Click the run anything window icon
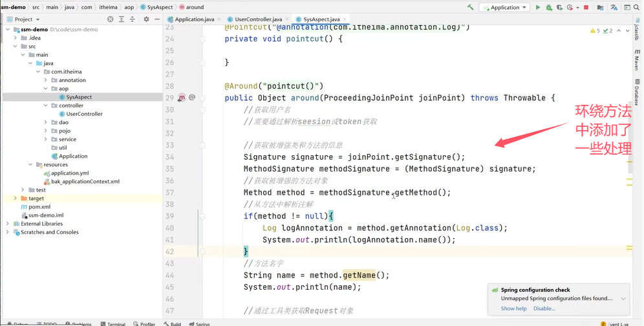644x326 pixels. (x=627, y=7)
